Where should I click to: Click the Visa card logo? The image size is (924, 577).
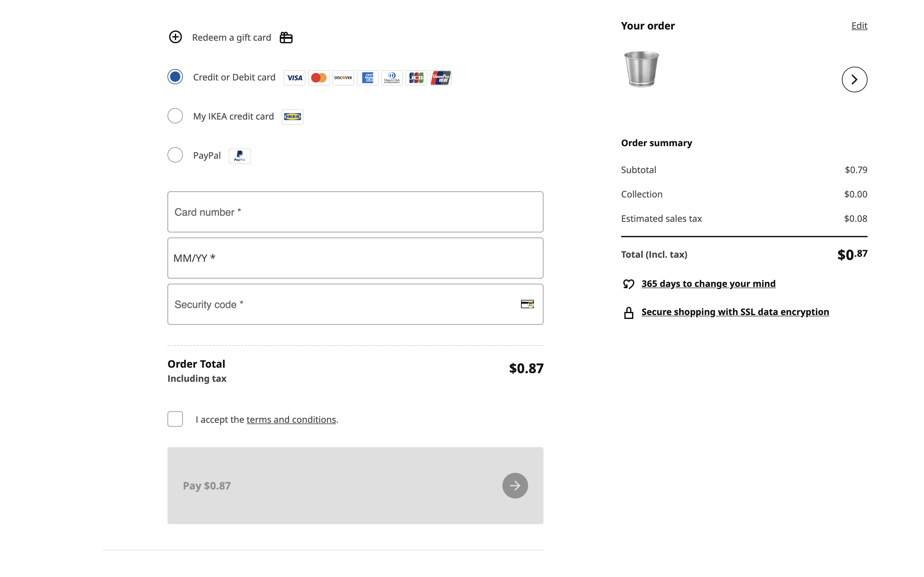(295, 78)
